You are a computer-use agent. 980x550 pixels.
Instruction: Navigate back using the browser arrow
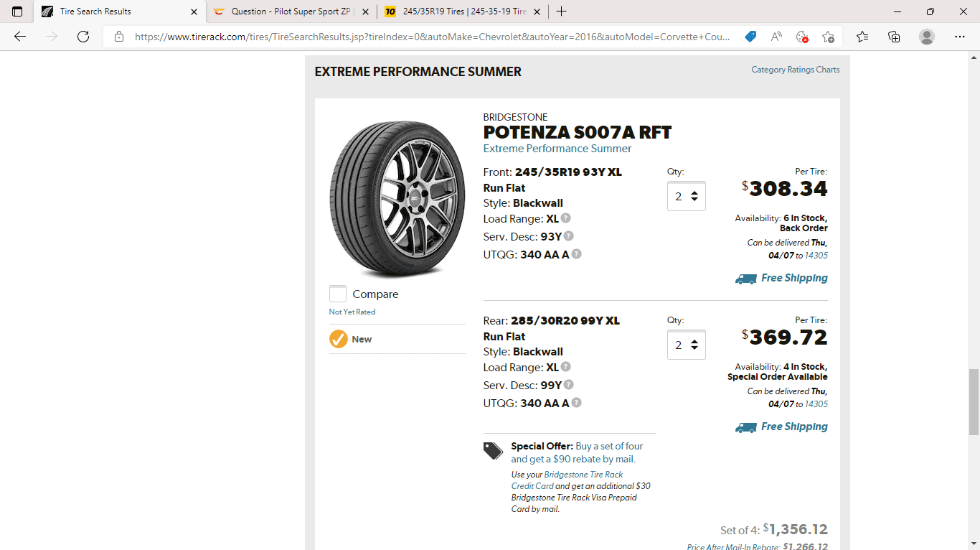tap(19, 36)
